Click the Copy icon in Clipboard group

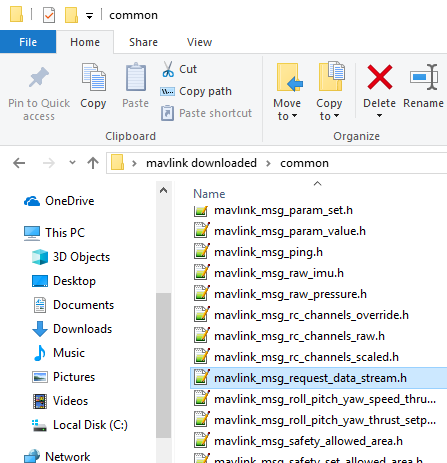pyautogui.click(x=94, y=77)
